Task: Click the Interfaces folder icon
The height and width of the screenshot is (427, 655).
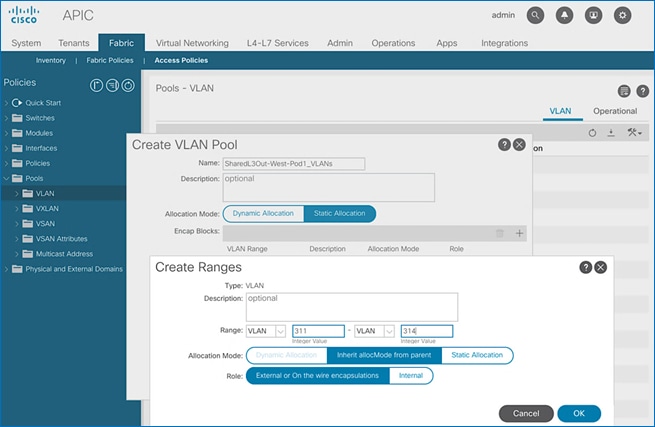Action: [17, 148]
